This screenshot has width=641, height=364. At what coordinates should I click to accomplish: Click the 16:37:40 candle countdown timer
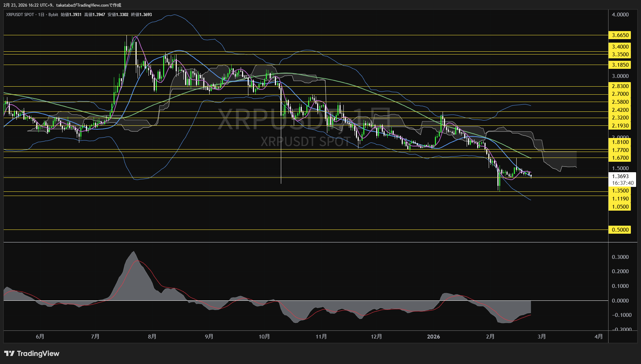coord(622,183)
